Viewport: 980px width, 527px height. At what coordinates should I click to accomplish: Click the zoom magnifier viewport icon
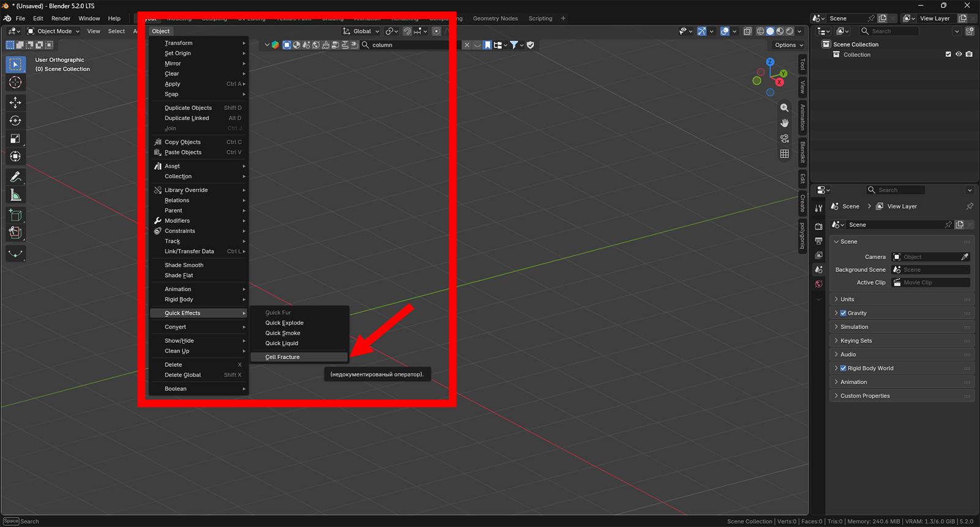tap(785, 108)
